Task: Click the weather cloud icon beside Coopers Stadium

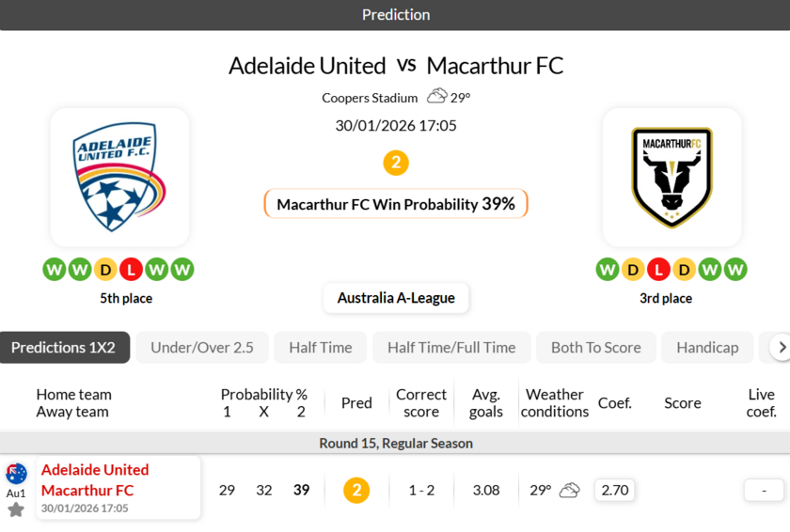Action: tap(436, 96)
